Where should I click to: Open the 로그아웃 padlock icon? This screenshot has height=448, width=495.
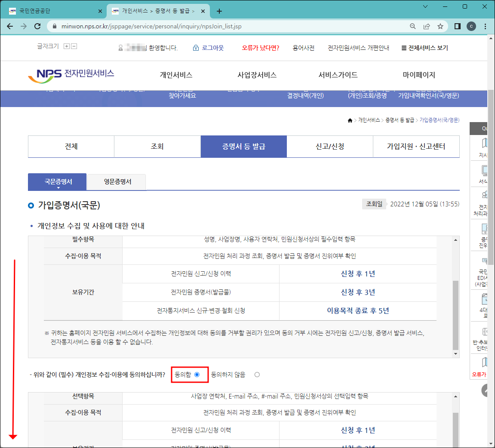[196, 48]
